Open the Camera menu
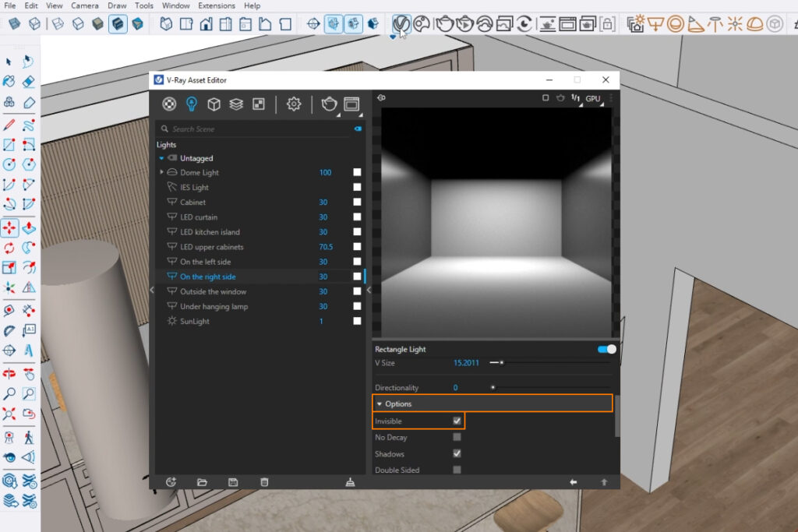 pos(85,5)
